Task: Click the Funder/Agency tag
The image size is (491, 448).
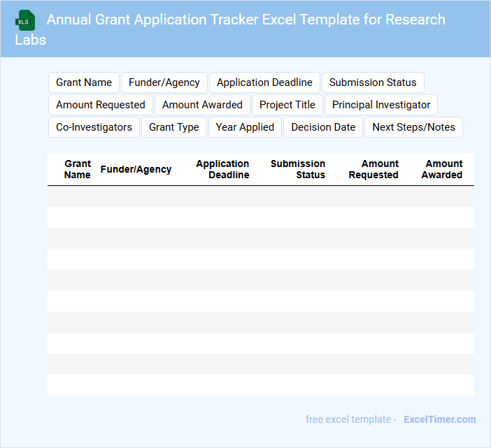Action: [x=164, y=82]
